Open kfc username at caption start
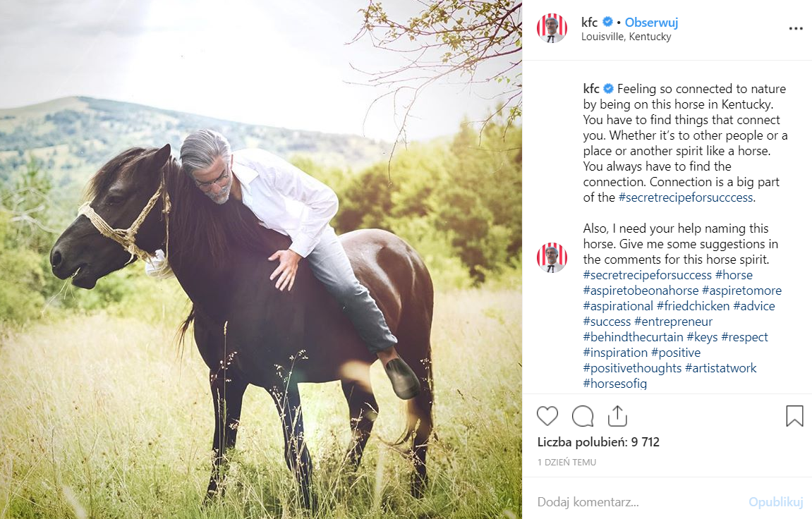 click(x=591, y=88)
